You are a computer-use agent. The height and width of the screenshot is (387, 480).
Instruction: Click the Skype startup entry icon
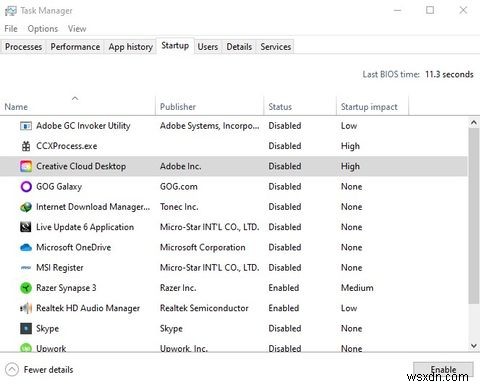click(x=26, y=329)
